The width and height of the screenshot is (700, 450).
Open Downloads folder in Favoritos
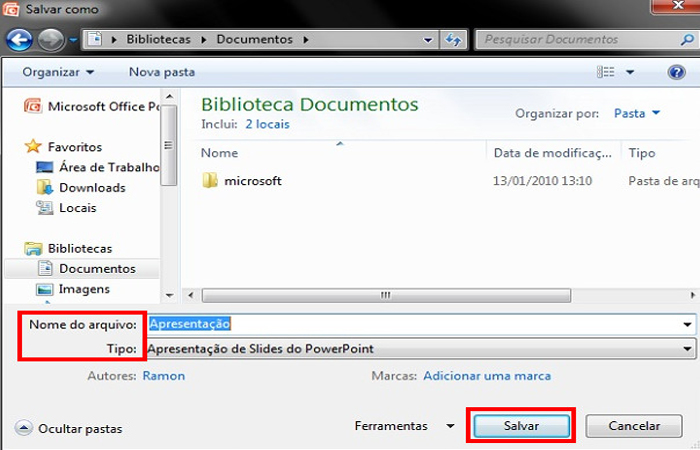click(x=81, y=188)
